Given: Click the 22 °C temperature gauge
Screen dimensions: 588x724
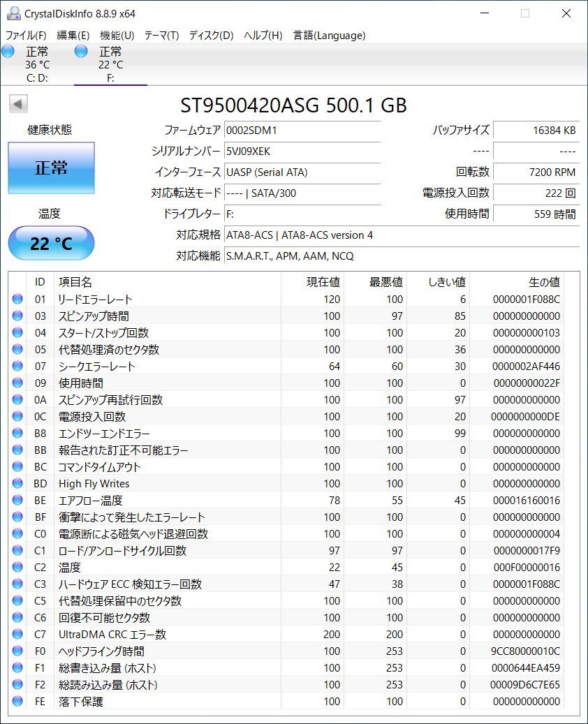Looking at the screenshot, I should coord(50,243).
